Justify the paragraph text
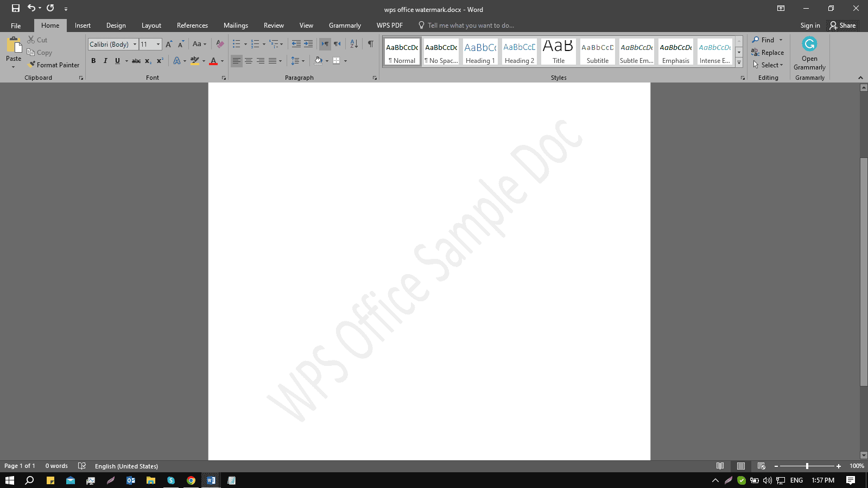The height and width of the screenshot is (488, 868). tap(273, 61)
